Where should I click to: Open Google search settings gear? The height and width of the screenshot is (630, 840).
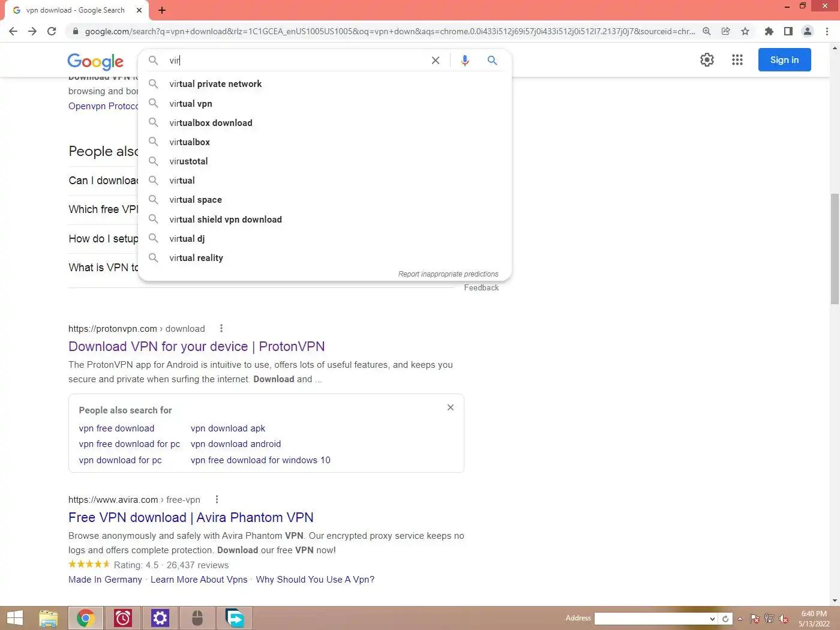point(707,60)
